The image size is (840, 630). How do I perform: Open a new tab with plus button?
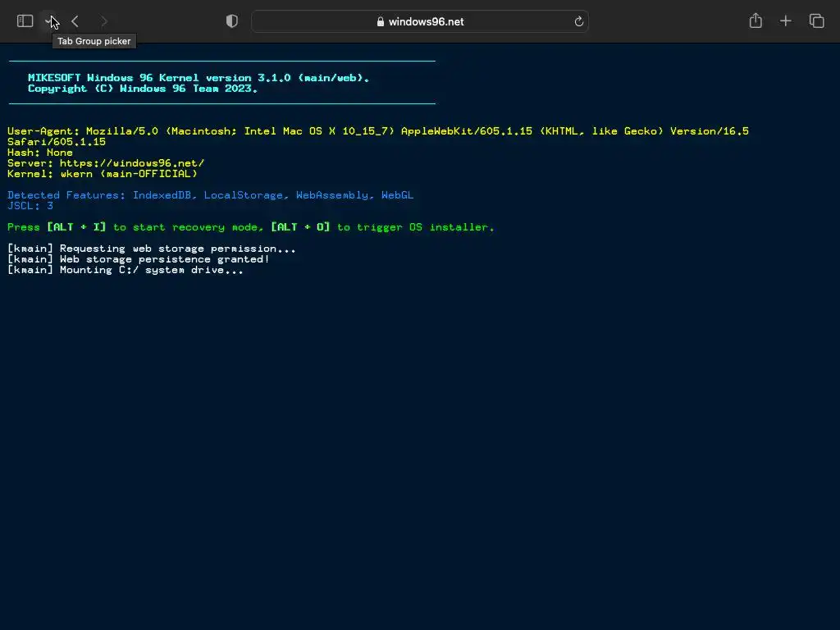tap(785, 21)
